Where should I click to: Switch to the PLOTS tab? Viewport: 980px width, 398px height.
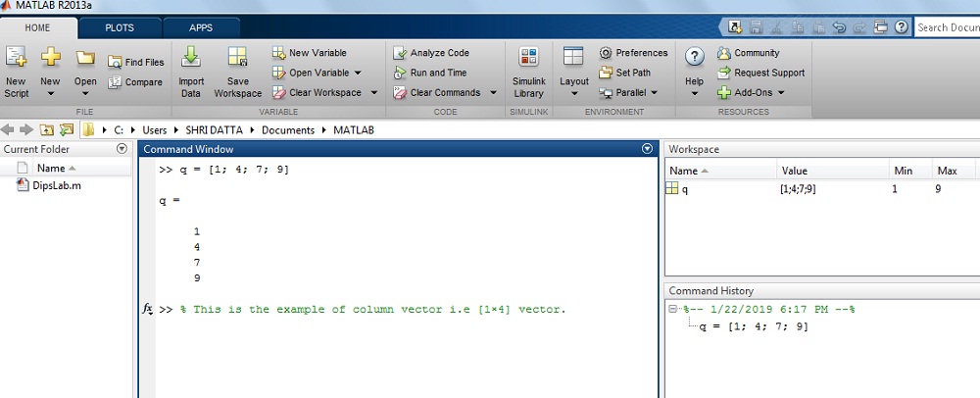pyautogui.click(x=119, y=27)
